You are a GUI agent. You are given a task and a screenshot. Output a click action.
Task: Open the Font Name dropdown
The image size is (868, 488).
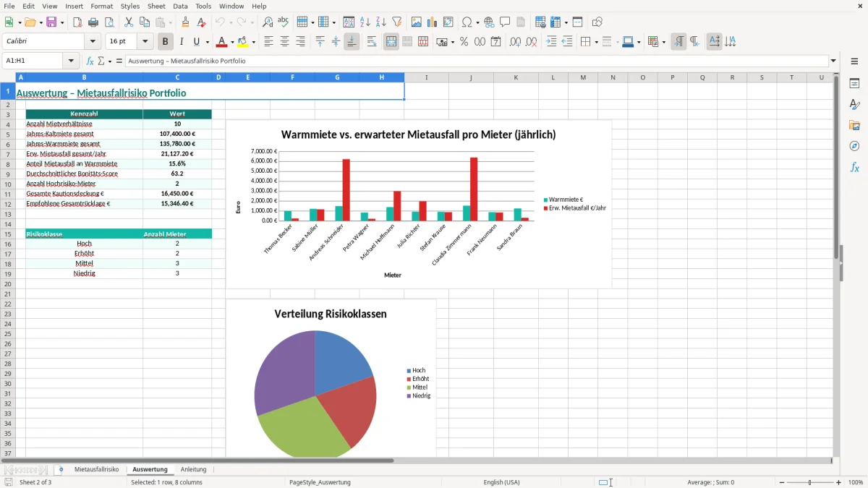93,42
